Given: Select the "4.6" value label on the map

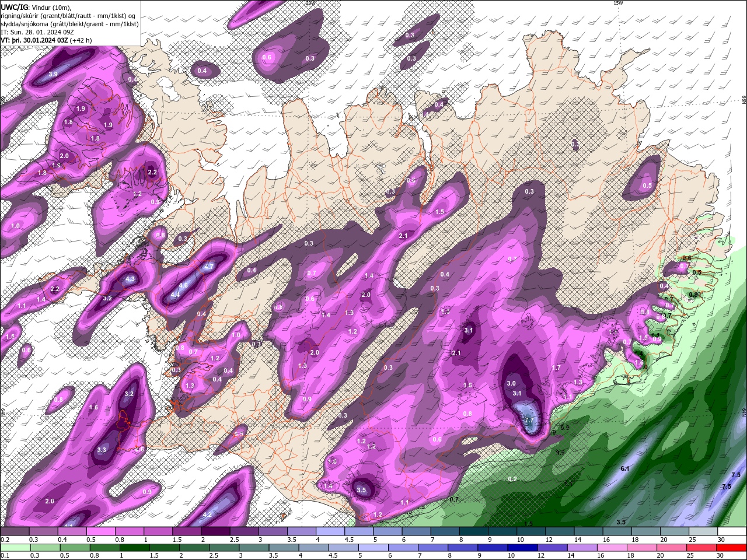Looking at the screenshot, I should point(184,285).
